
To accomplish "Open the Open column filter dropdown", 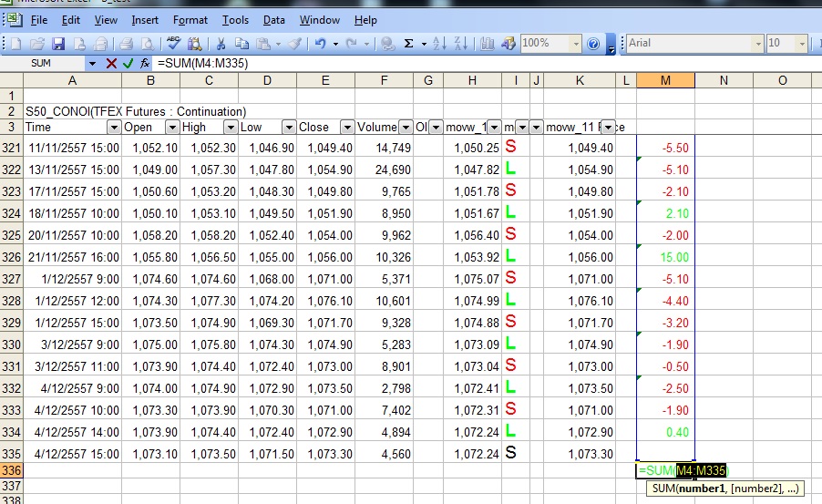I will pyautogui.click(x=172, y=128).
